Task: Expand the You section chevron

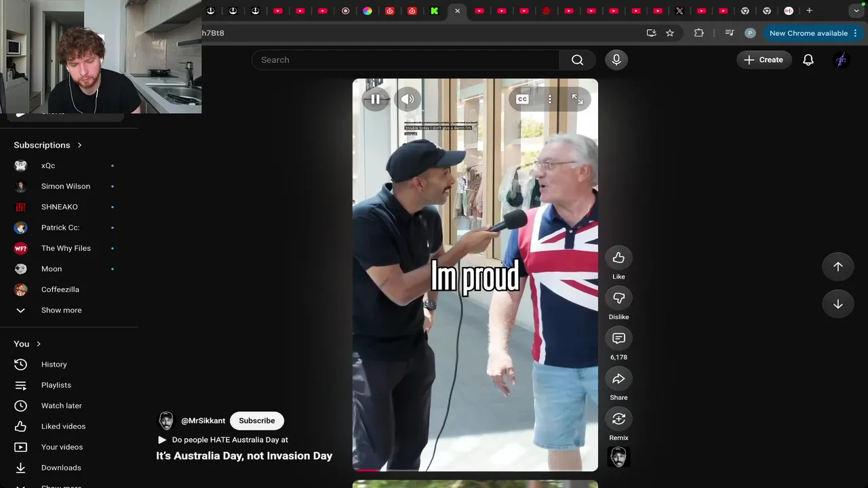Action: [x=38, y=344]
